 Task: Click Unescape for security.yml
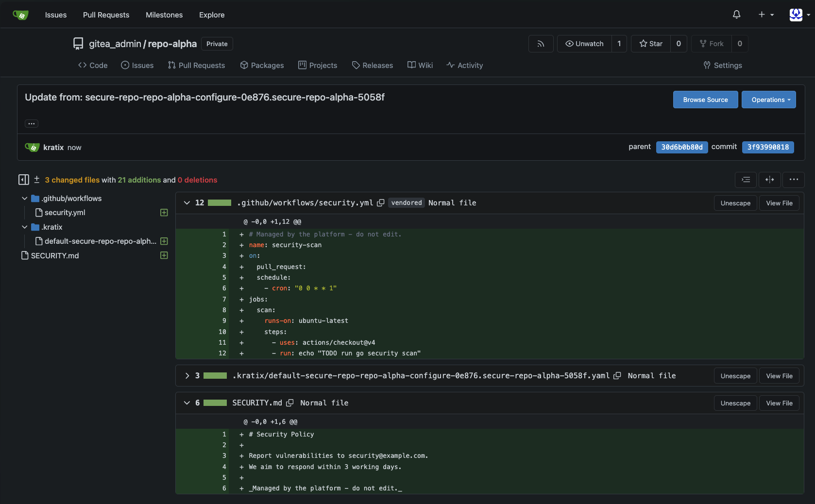click(735, 203)
